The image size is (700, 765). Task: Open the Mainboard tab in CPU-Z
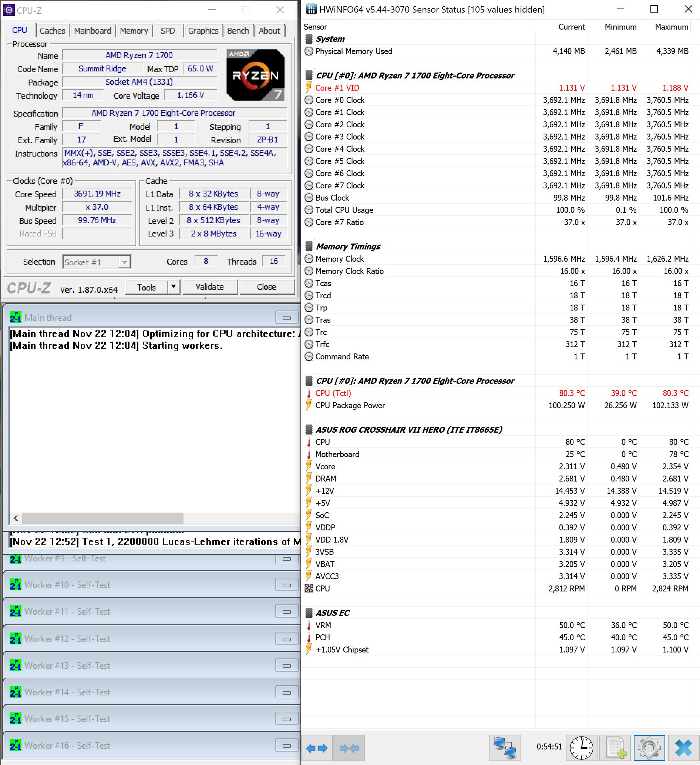(92, 31)
